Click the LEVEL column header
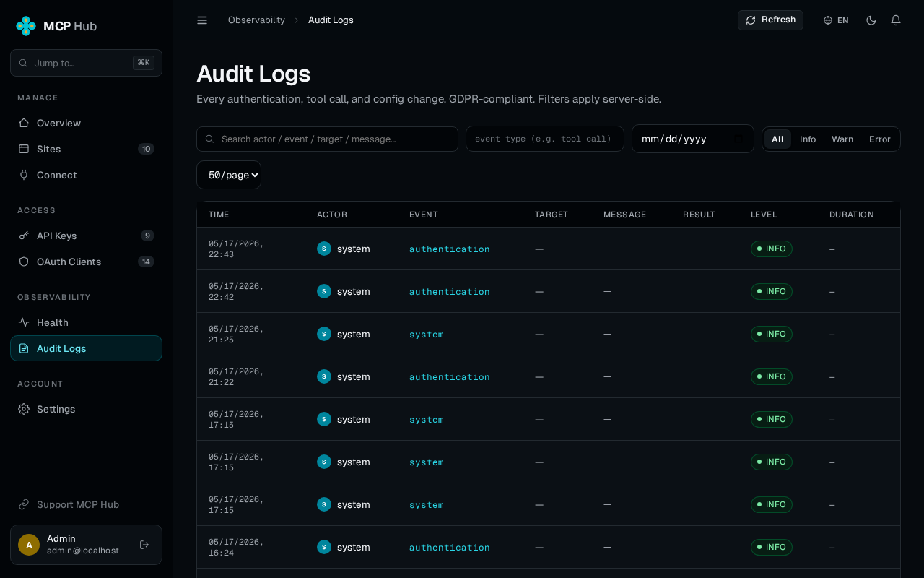This screenshot has height=578, width=924. (x=764, y=215)
